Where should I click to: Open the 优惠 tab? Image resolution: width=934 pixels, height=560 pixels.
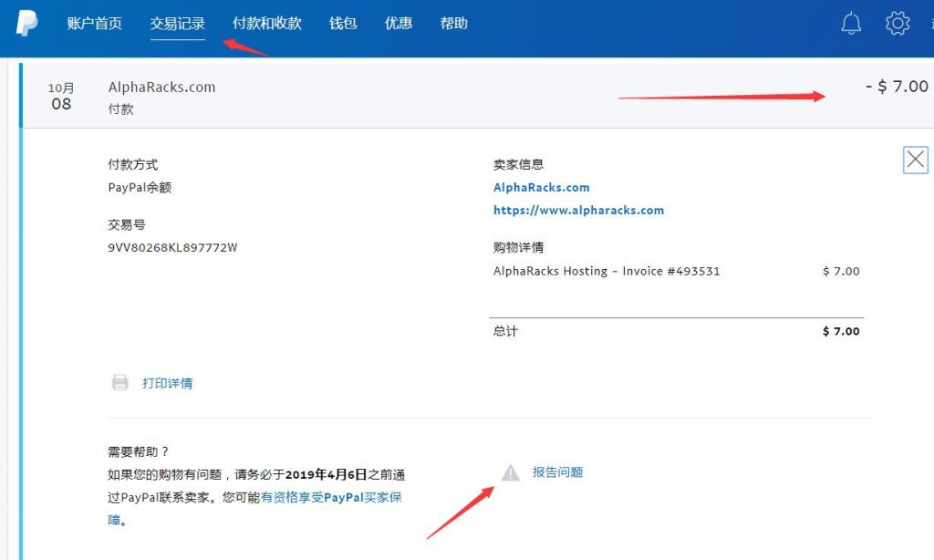pos(399,23)
